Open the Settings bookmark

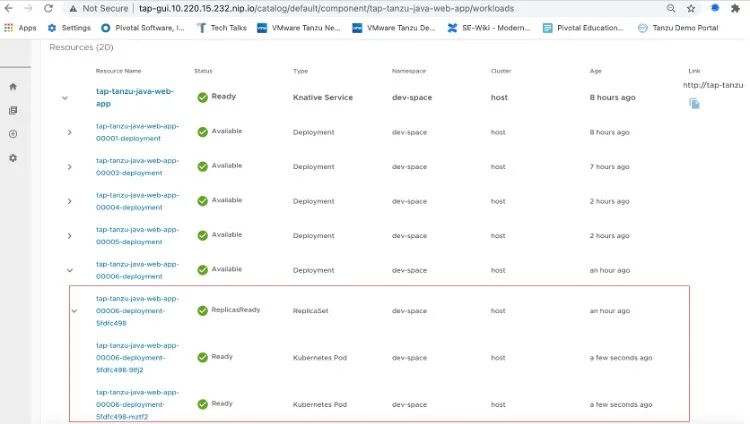coord(69,28)
